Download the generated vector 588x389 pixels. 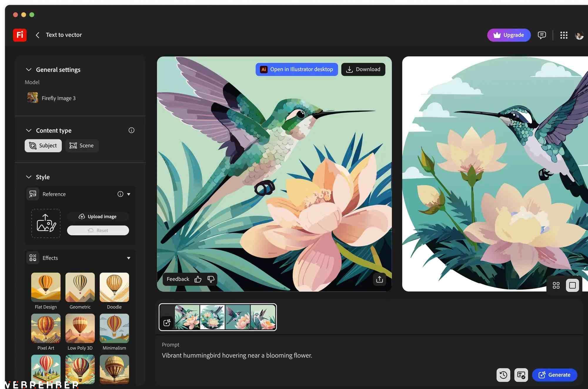coord(363,69)
